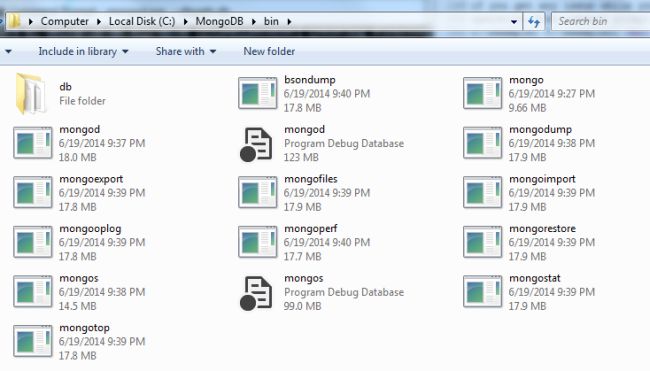Select the 18.0 MB mongod application icon
Screen dimensions: 650x371
33,143
